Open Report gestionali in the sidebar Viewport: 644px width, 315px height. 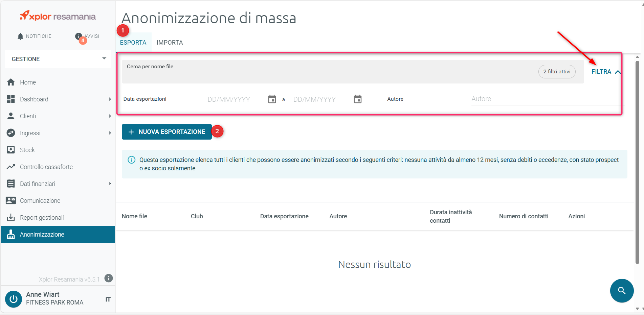tap(58, 217)
